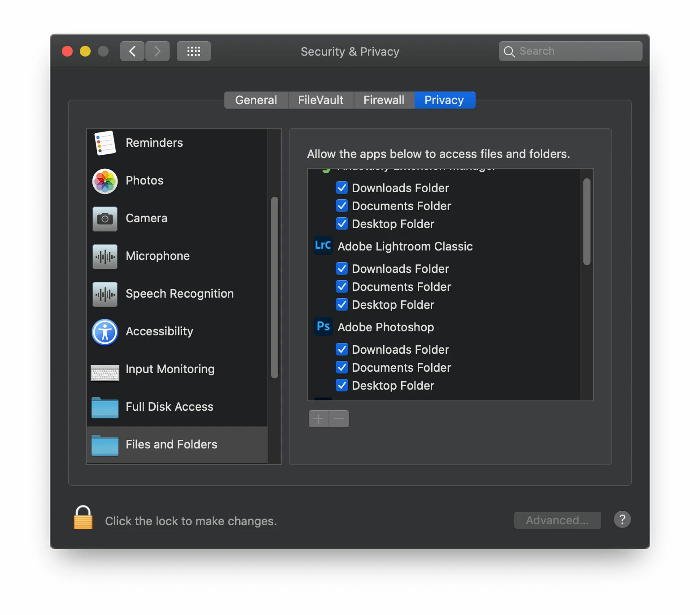This screenshot has height=615, width=700.
Task: Switch to the Firewall tab
Action: coord(384,100)
